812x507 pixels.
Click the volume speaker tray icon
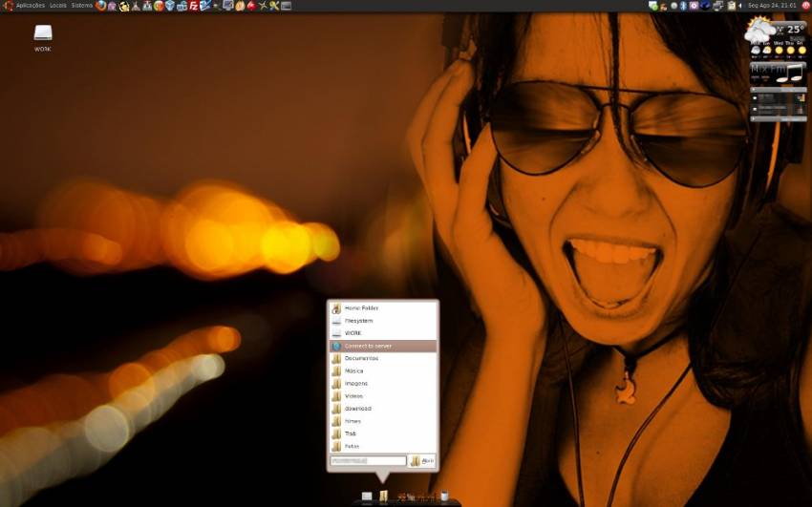tap(740, 6)
